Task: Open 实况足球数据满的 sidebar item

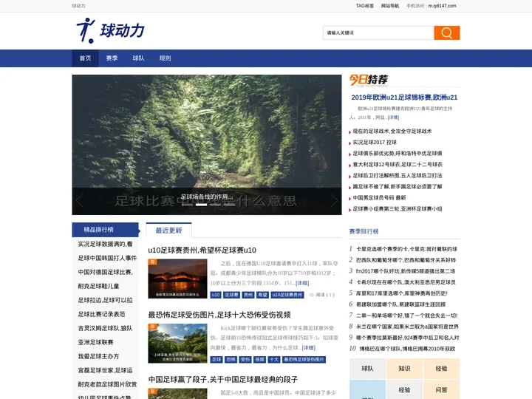Action: click(105, 244)
